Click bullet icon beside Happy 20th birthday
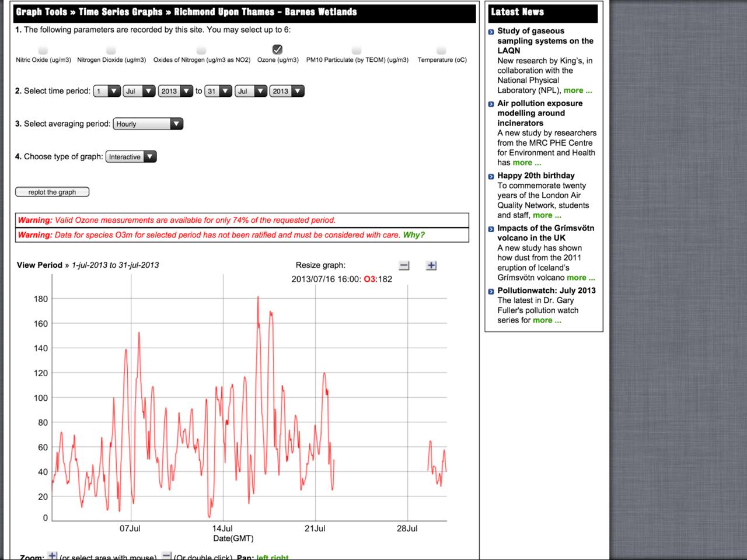Screen dimensions: 747x560 491,176
